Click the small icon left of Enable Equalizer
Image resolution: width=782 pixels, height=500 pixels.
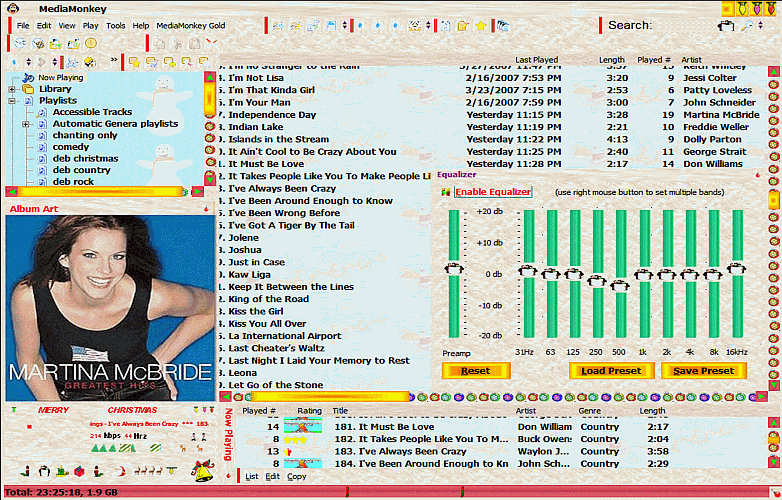[x=446, y=192]
